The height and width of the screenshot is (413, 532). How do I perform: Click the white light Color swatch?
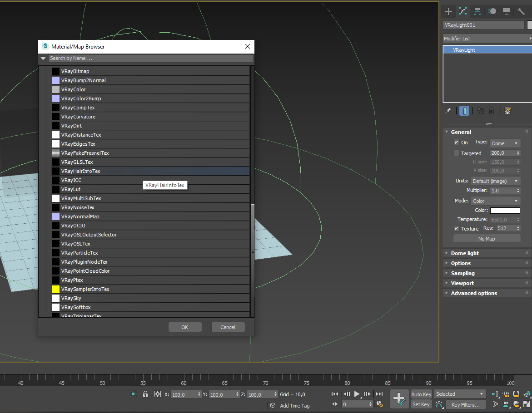coord(505,211)
